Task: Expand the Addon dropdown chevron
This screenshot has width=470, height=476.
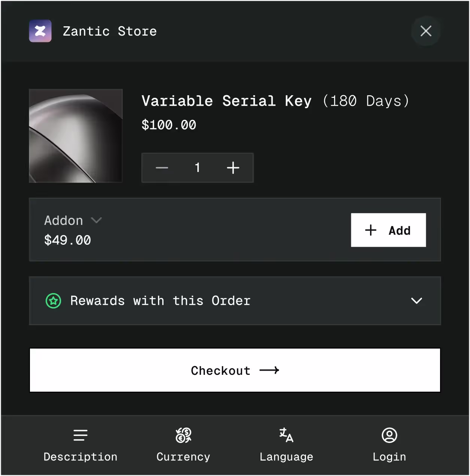Action: tap(96, 220)
